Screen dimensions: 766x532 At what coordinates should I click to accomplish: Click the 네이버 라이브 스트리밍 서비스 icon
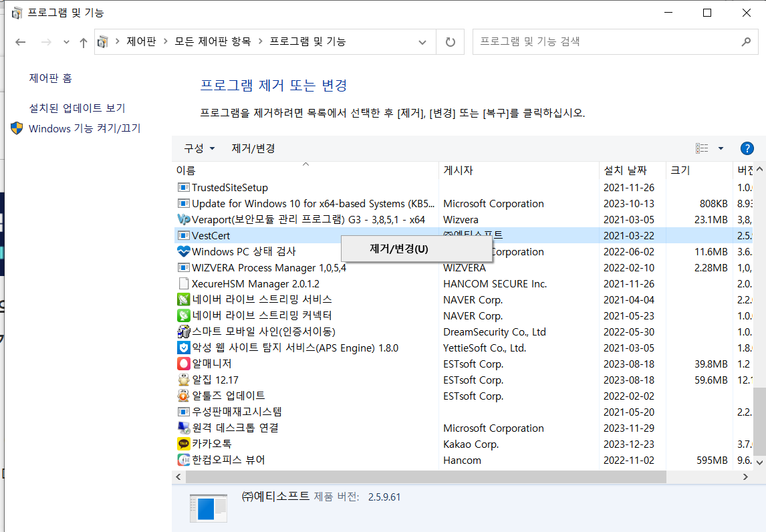[x=183, y=299]
